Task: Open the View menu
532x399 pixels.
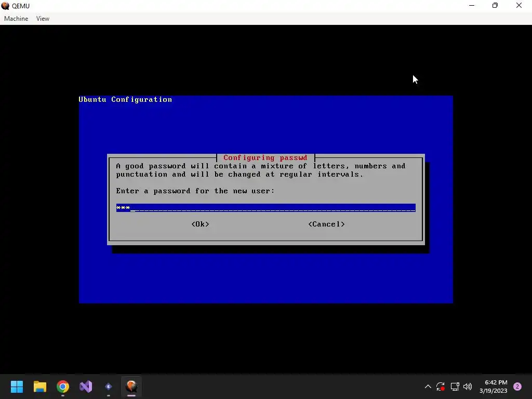Action: tap(43, 19)
